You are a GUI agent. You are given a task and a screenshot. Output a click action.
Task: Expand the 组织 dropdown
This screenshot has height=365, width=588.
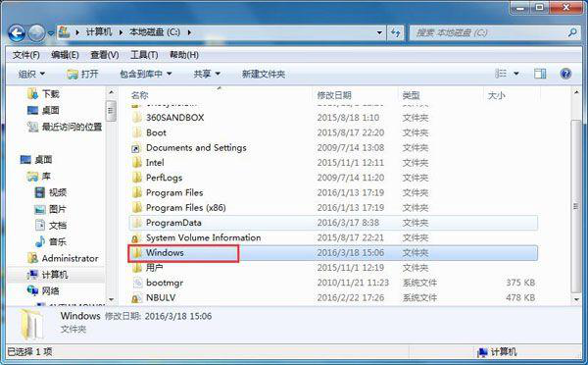(x=31, y=74)
